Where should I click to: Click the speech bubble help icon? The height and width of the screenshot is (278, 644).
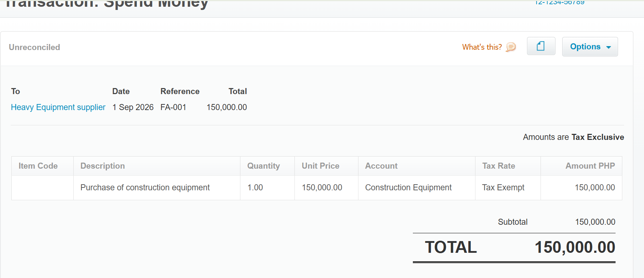pos(511,47)
